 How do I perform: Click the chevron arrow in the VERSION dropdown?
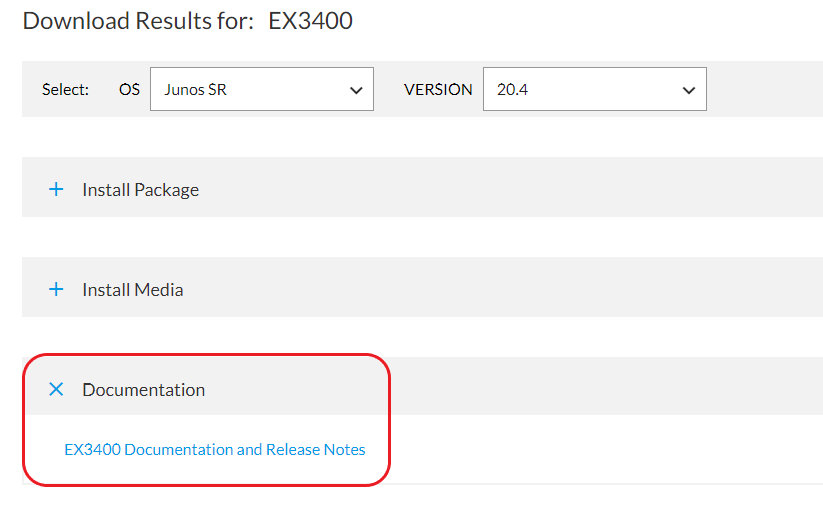[x=689, y=90]
